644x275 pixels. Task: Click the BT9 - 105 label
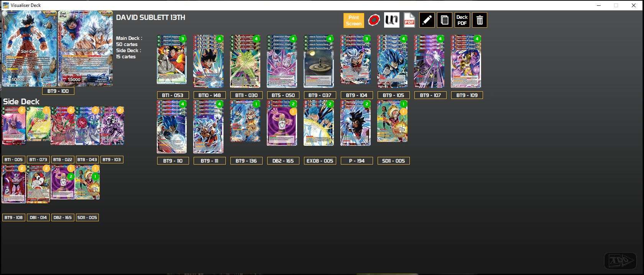(393, 95)
